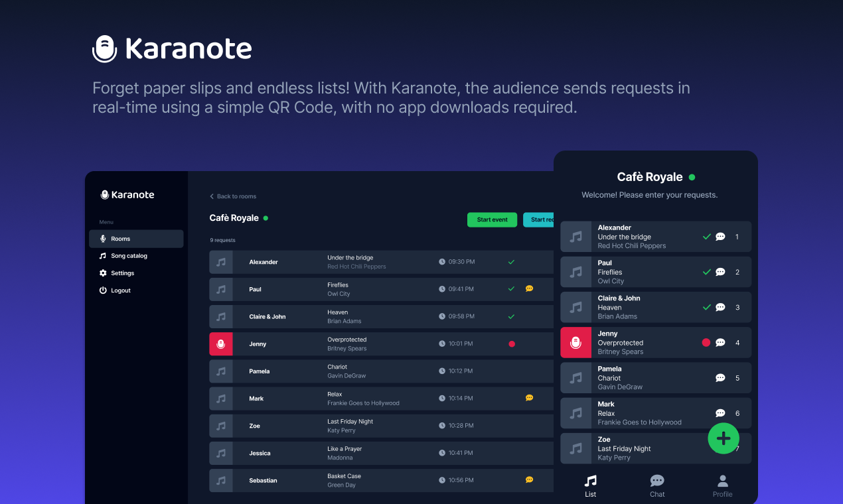Click the green plus add request button

(724, 438)
